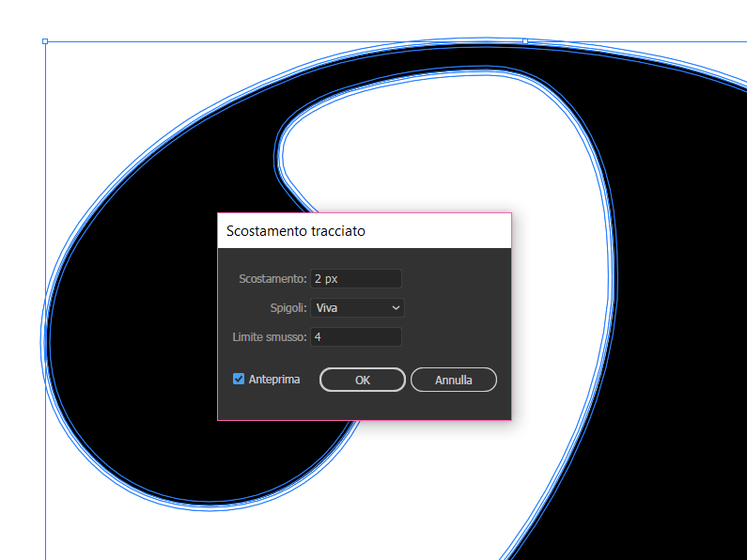Click the Scostamento tracciato dialog title

(x=296, y=231)
